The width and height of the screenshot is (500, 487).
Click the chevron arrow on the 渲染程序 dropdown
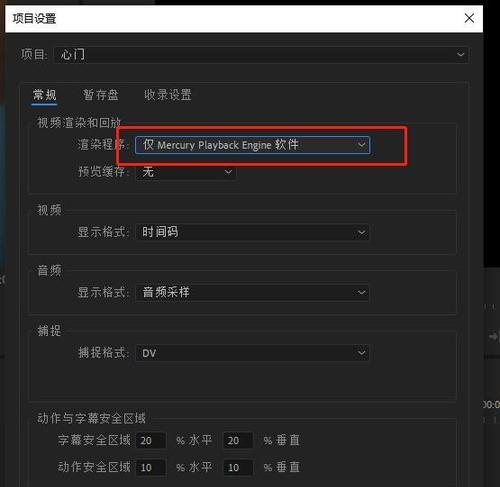(x=361, y=145)
